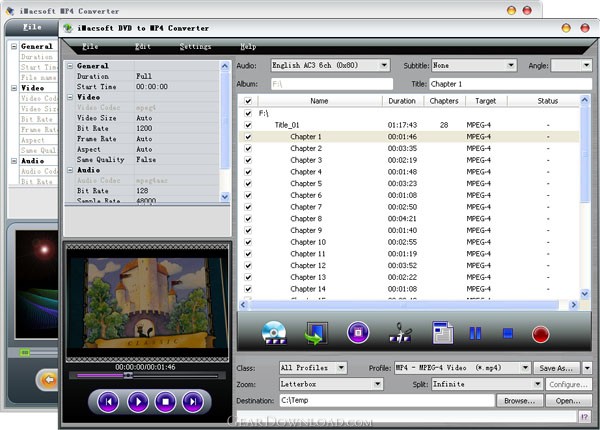Open the Class All Profiles dropdown
600x430 pixels.
tap(341, 368)
